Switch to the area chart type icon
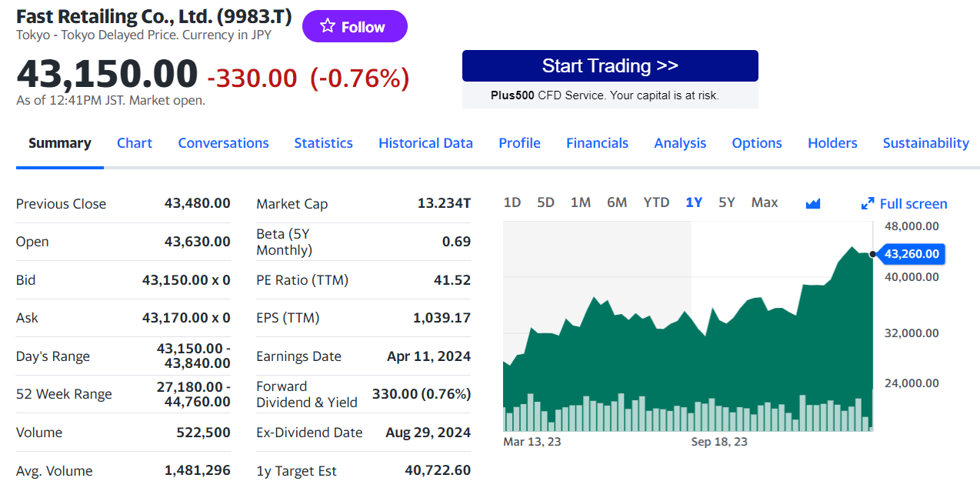Viewport: 980px width, 498px height. (812, 203)
